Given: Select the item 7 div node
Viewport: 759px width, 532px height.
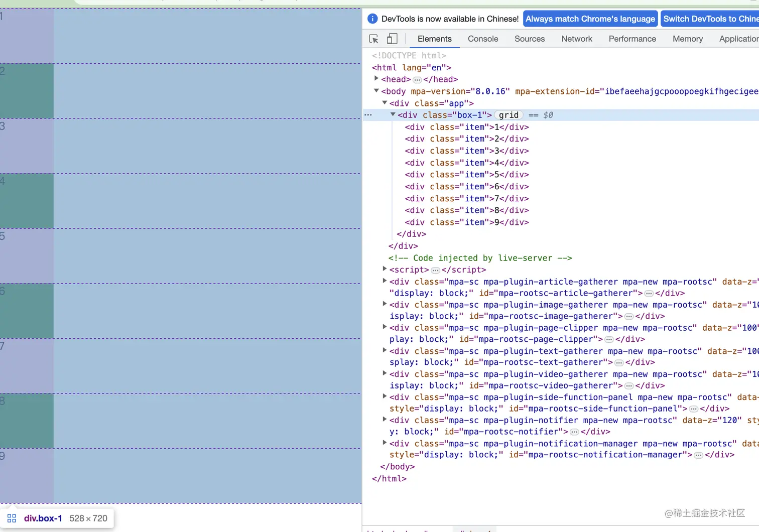Looking at the screenshot, I should (467, 199).
